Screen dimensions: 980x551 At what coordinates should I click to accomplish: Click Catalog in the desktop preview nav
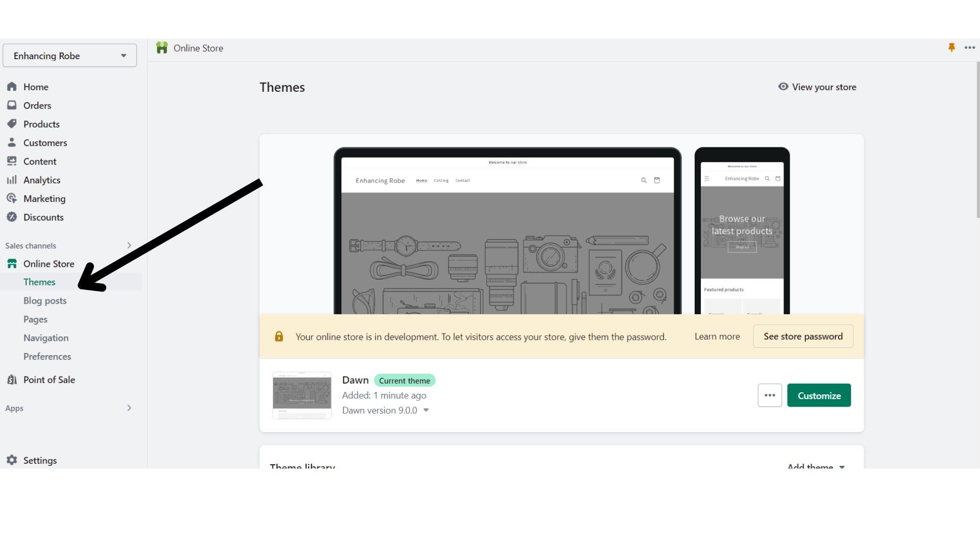pos(441,181)
